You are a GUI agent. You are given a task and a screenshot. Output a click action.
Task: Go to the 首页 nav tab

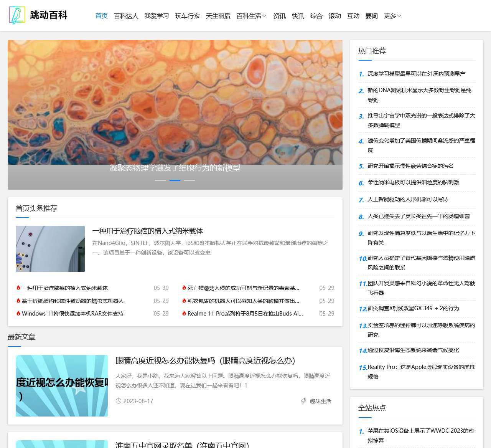(102, 16)
